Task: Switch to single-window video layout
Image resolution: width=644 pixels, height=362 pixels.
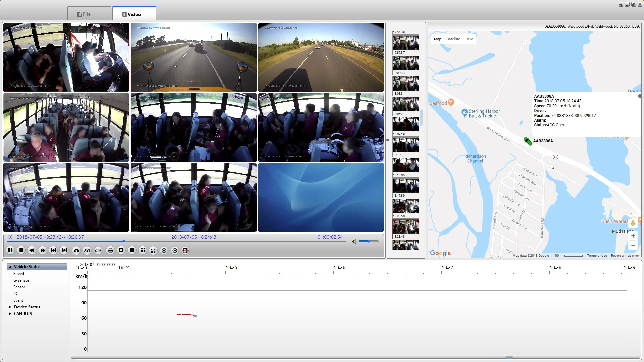Action: click(121, 250)
